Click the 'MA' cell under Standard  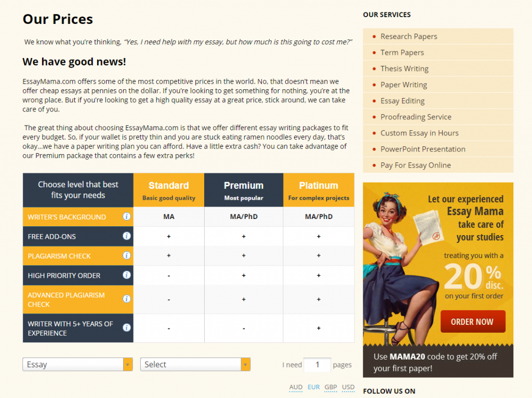(x=169, y=216)
